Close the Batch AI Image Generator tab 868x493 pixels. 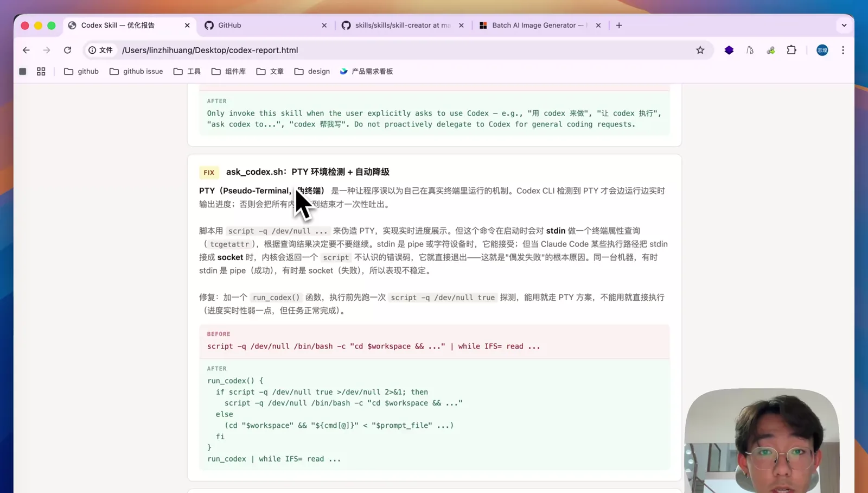pyautogui.click(x=598, y=25)
